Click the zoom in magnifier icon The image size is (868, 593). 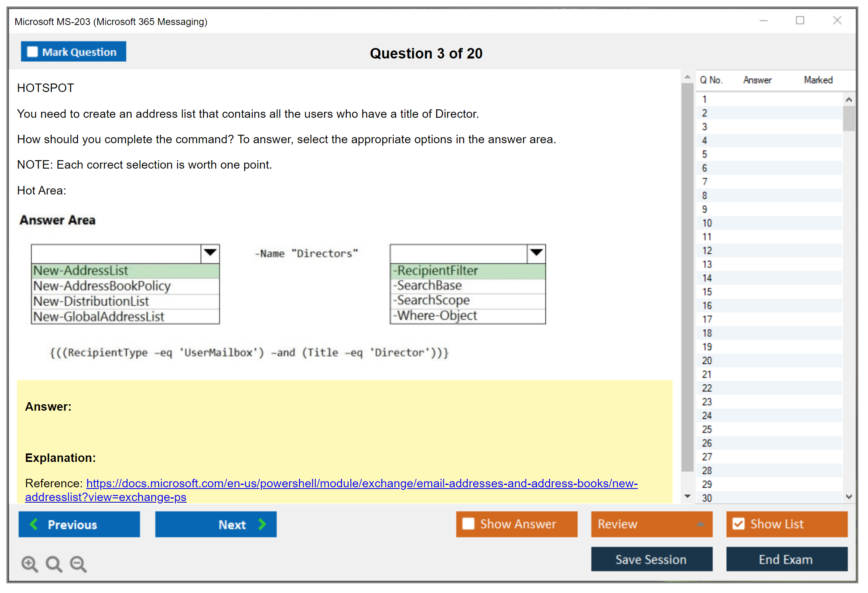(x=29, y=564)
